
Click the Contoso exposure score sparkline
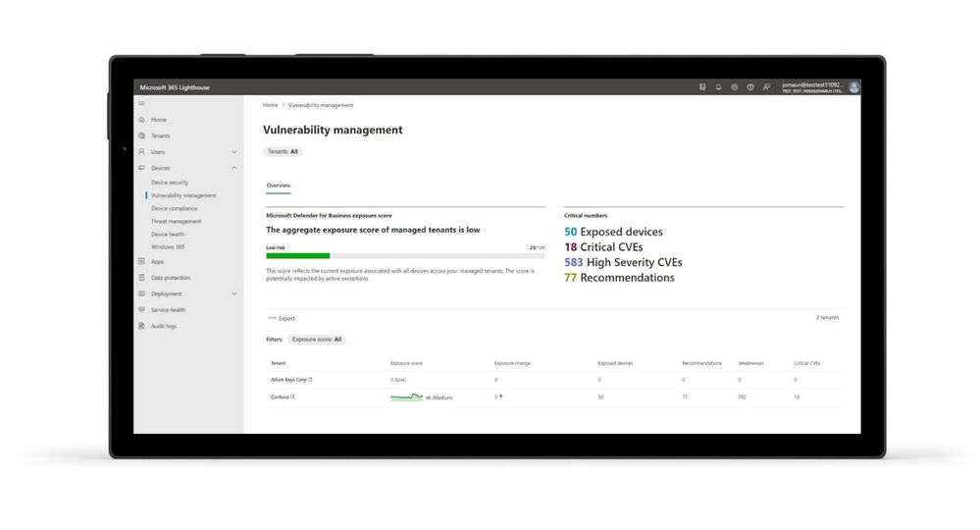[406, 397]
